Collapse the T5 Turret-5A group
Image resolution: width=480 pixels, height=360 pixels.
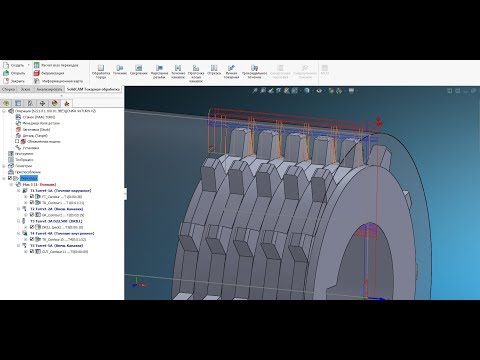19,245
